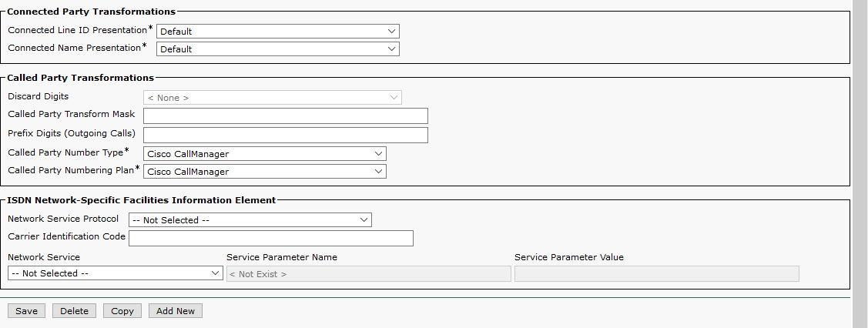Click the disabled Discard Digits dropdown
Screen dimensions: 868x328
272,98
